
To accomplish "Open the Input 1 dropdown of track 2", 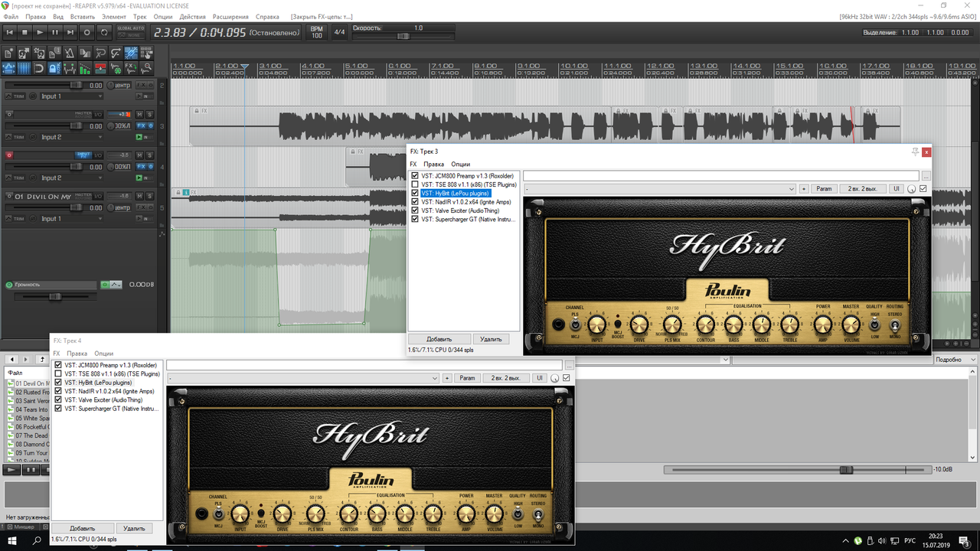I will tap(71, 96).
